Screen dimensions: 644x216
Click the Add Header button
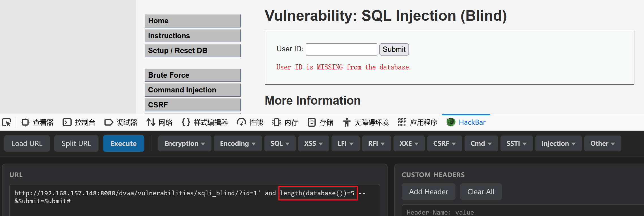point(429,192)
